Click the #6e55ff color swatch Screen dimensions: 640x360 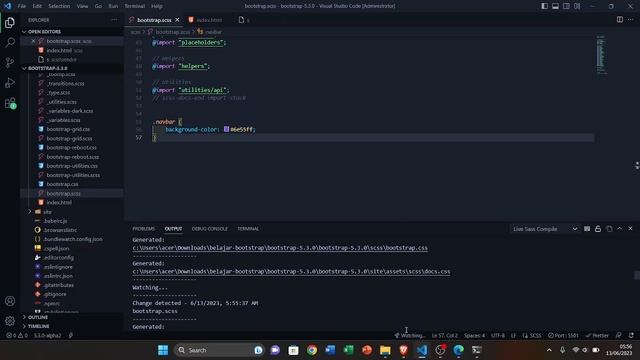[x=227, y=129]
